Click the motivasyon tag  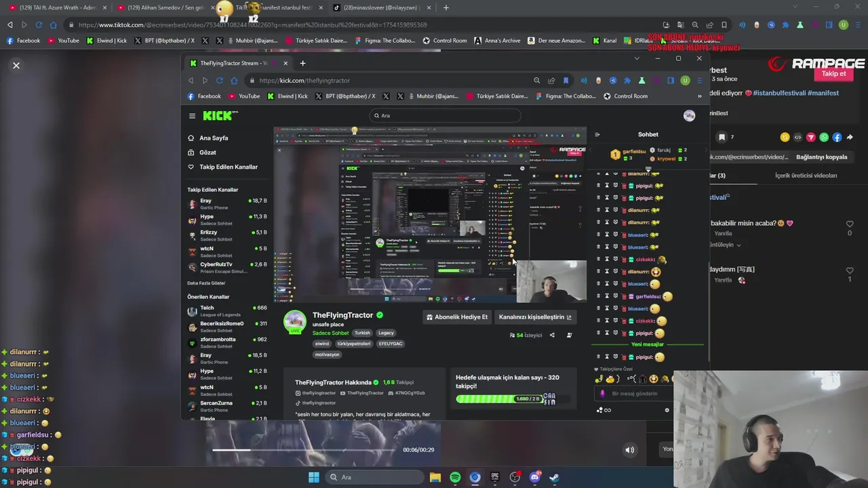(327, 354)
